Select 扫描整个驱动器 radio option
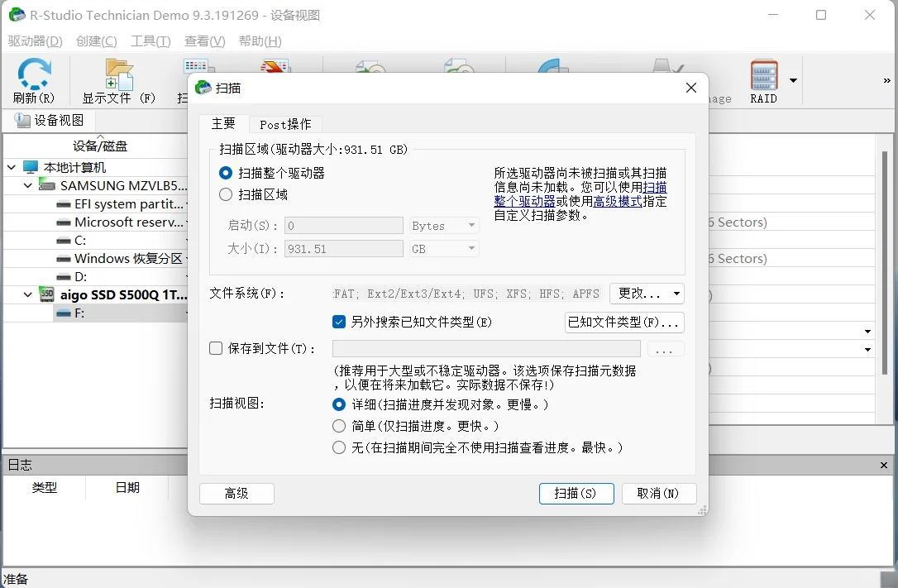 click(x=226, y=173)
